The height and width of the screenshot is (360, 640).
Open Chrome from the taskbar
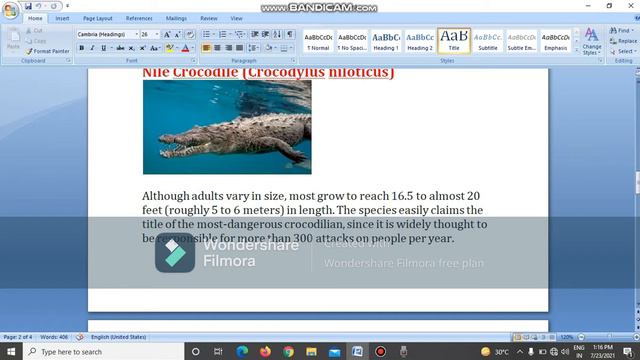pyautogui.click(x=289, y=351)
